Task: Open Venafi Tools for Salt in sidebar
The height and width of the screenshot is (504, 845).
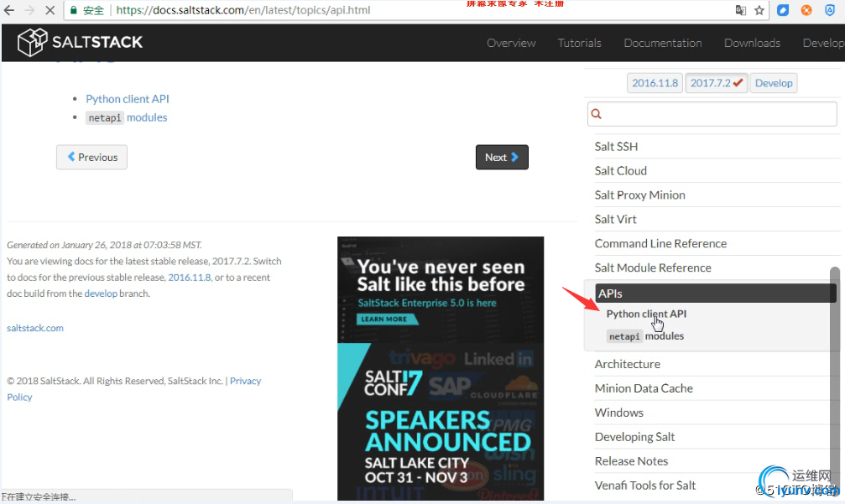Action: point(645,486)
